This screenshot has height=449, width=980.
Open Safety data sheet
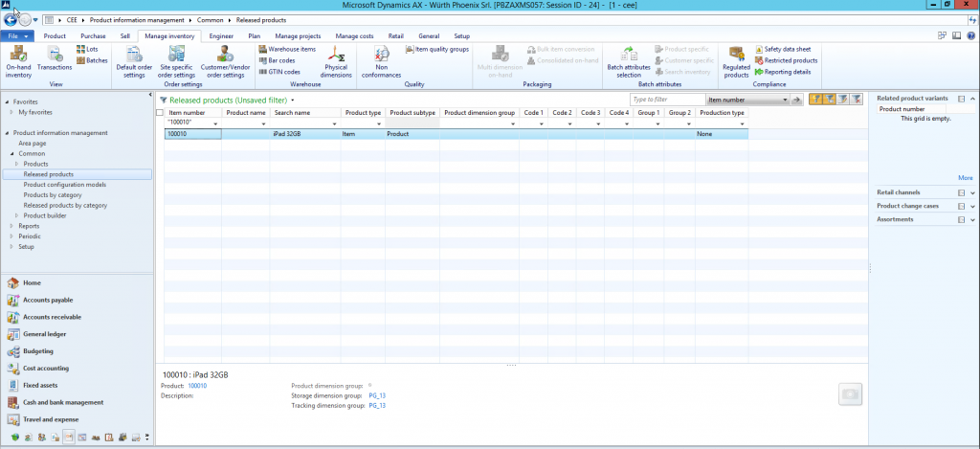pyautogui.click(x=783, y=49)
